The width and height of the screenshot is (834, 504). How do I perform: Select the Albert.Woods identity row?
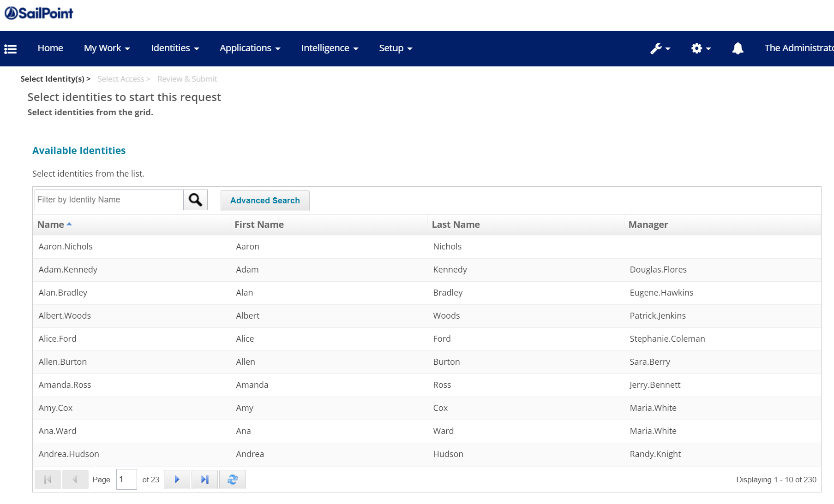pos(427,316)
